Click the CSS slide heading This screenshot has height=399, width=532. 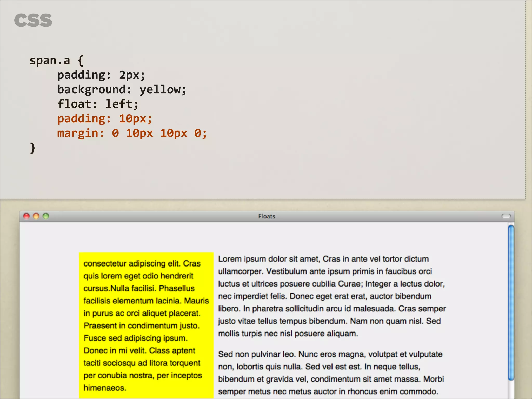pyautogui.click(x=33, y=20)
